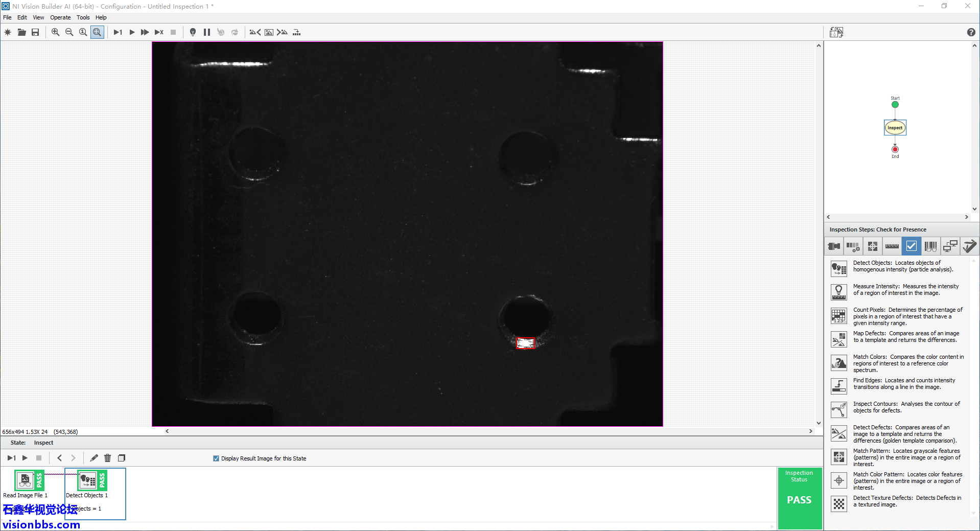
Task: Open the Operate menu
Action: click(60, 17)
